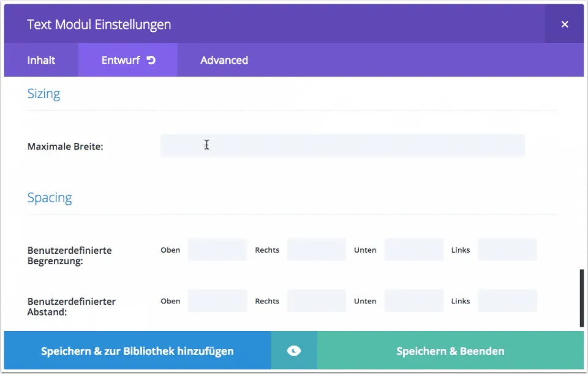The image size is (588, 374).
Task: Click the reset arrow icon on Entwurf tab
Action: pos(151,60)
